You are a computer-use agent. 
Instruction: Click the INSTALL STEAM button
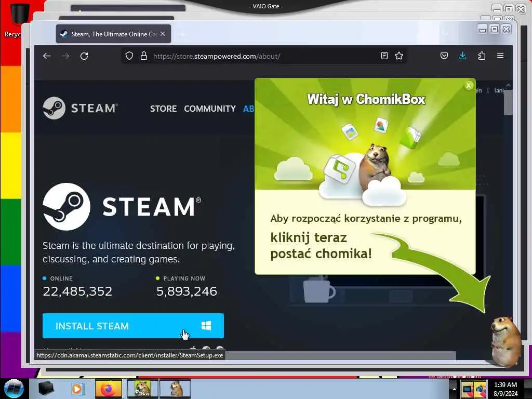click(x=133, y=326)
